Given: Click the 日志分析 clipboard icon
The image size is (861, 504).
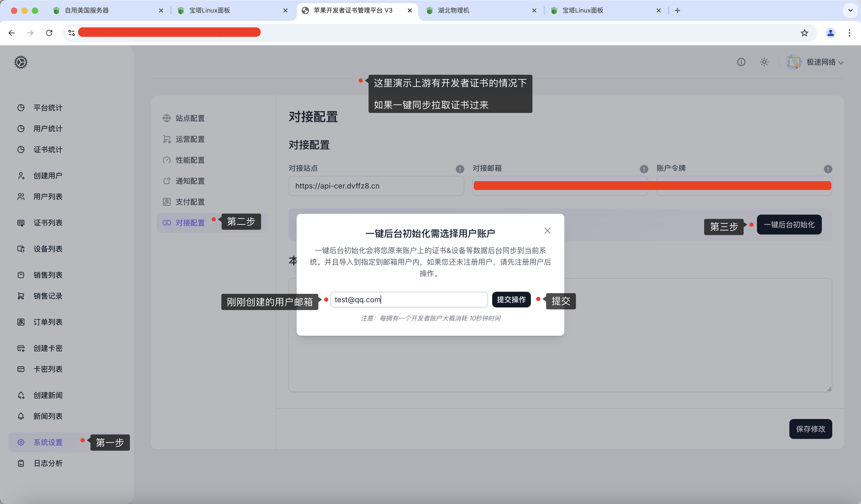Looking at the screenshot, I should coord(21,463).
